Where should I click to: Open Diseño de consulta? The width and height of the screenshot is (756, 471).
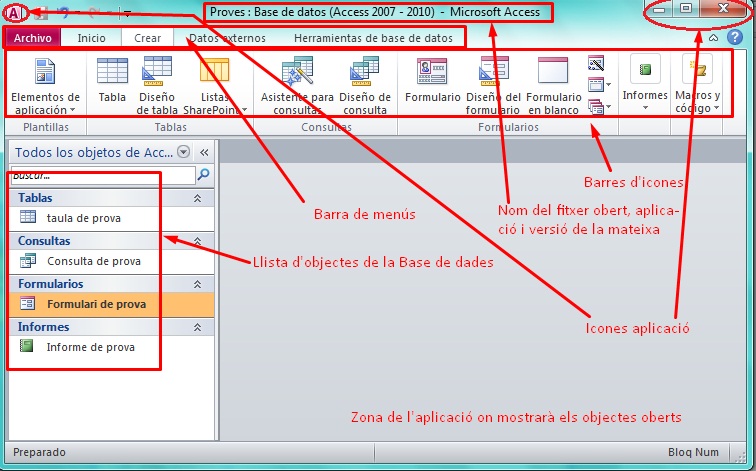(365, 85)
